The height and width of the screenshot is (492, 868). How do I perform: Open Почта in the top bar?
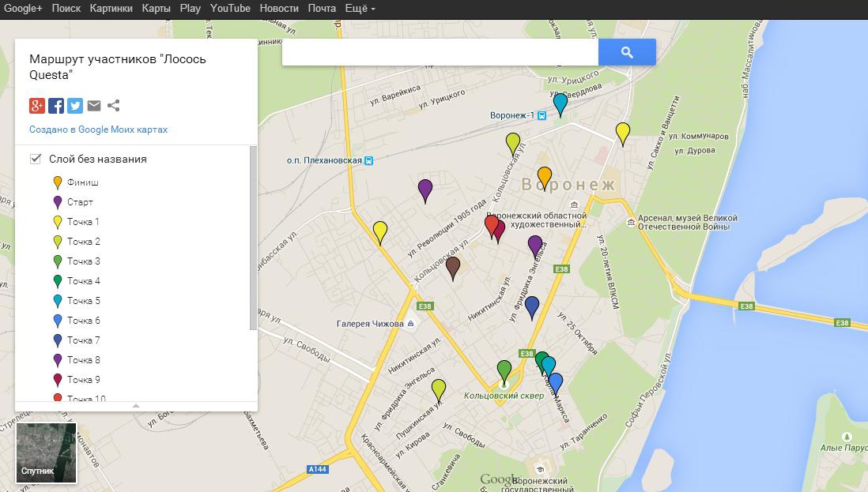[x=322, y=8]
